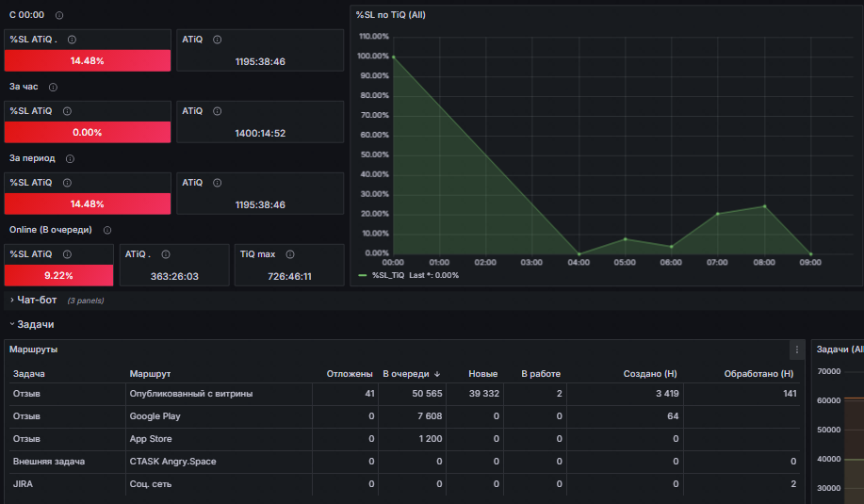
Task: Click info icon beside За час heading
Action: [x=53, y=87]
